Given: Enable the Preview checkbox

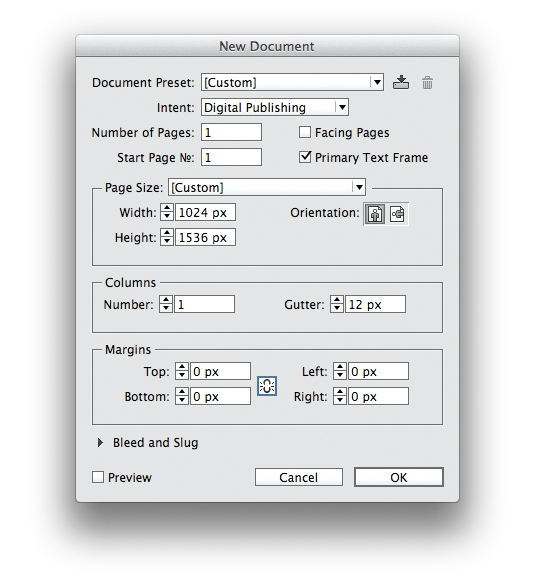Looking at the screenshot, I should 98,477.
